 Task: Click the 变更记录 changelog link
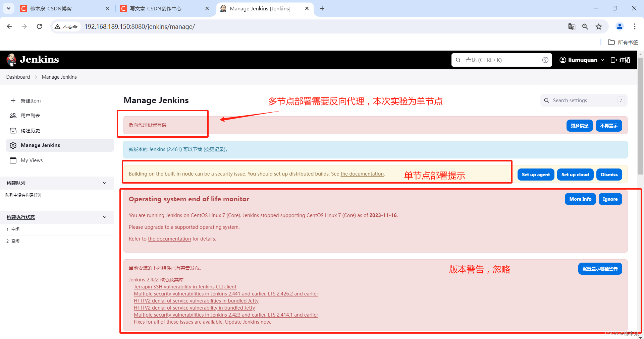click(x=215, y=149)
